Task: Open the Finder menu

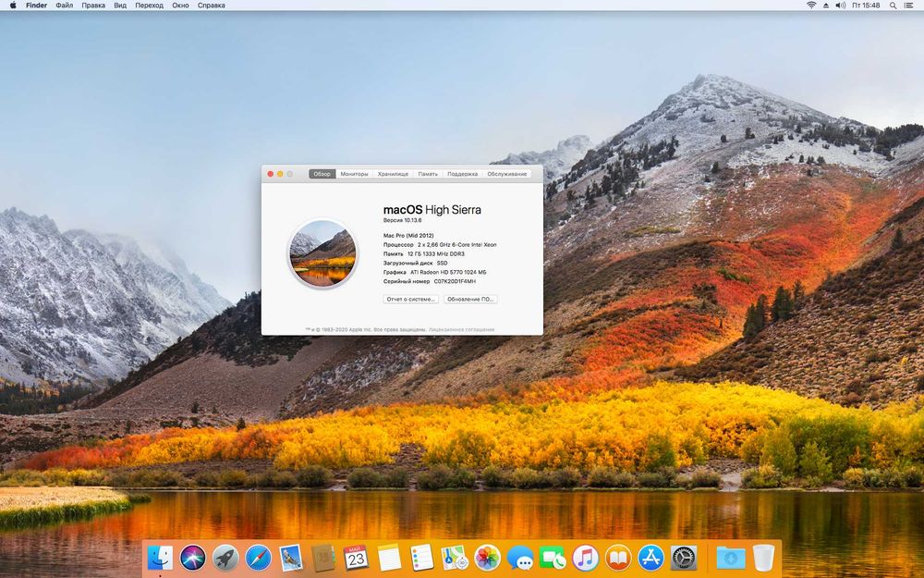Action: point(37,6)
